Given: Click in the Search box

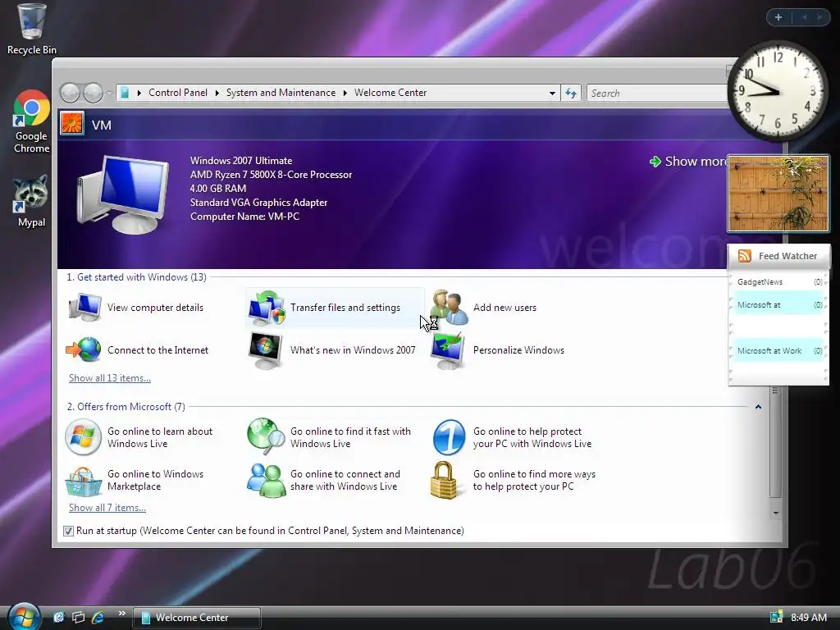Looking at the screenshot, I should click(657, 94).
